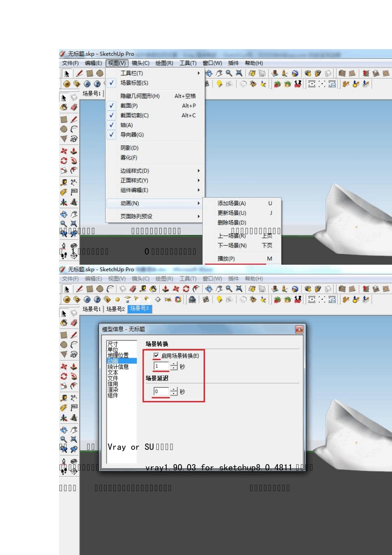Click Zoom magnifier in top toolbar beside the open 视图 menu
The width and height of the screenshot is (392, 555).
click(229, 73)
